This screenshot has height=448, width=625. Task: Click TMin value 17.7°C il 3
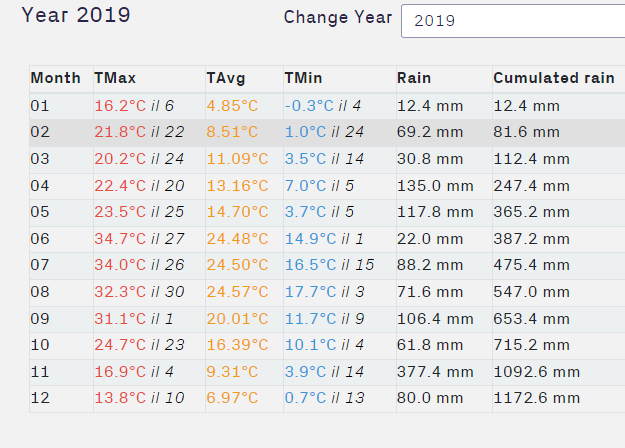coord(325,292)
